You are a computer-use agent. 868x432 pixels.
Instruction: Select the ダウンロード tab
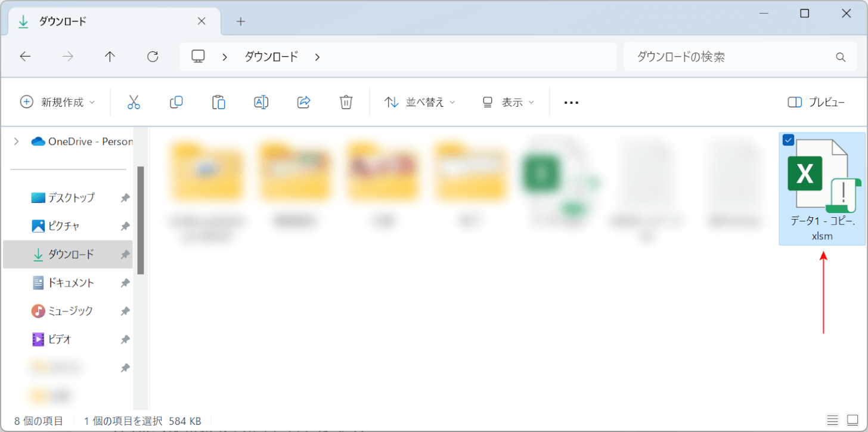pos(114,21)
